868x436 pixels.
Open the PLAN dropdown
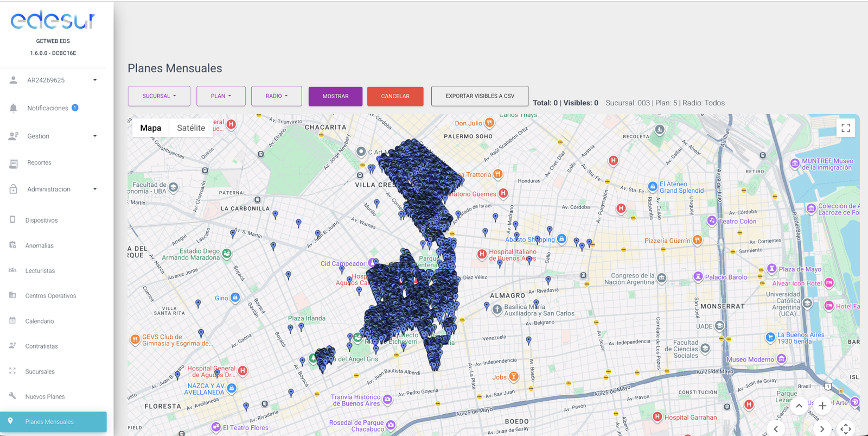(221, 96)
